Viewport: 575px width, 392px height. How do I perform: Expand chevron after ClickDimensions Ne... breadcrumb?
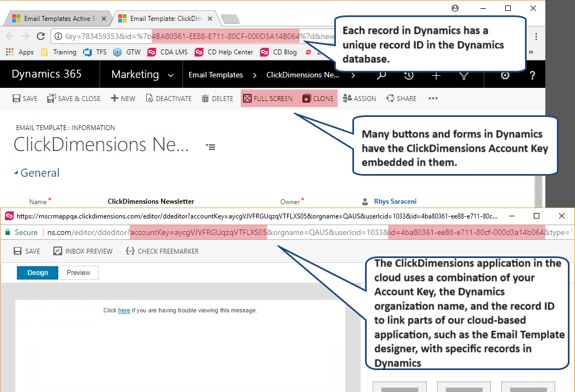353,75
